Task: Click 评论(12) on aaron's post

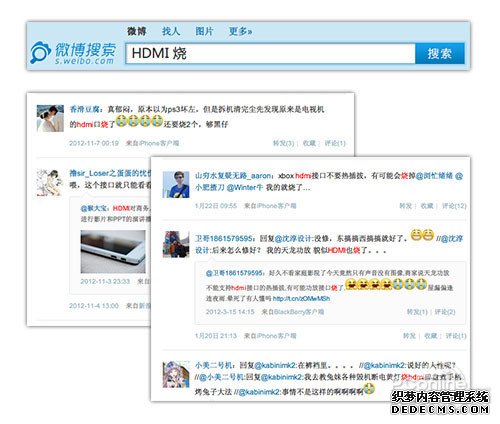Action: coord(454,206)
